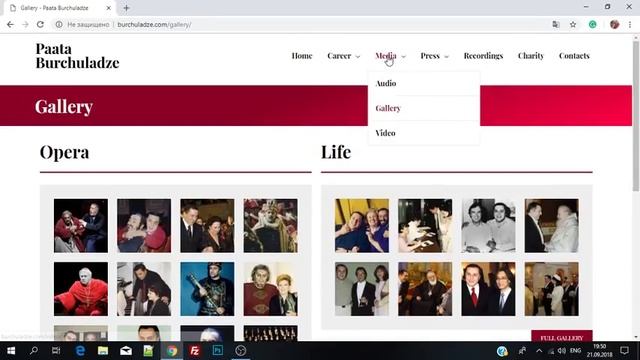Launch Microsoft Edge from taskbar
The height and width of the screenshot is (360, 640).
[80, 351]
